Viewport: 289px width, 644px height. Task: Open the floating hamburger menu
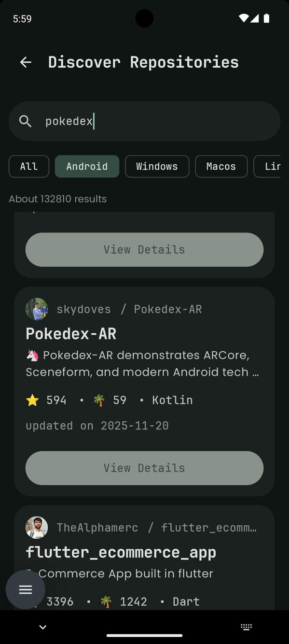tap(25, 589)
